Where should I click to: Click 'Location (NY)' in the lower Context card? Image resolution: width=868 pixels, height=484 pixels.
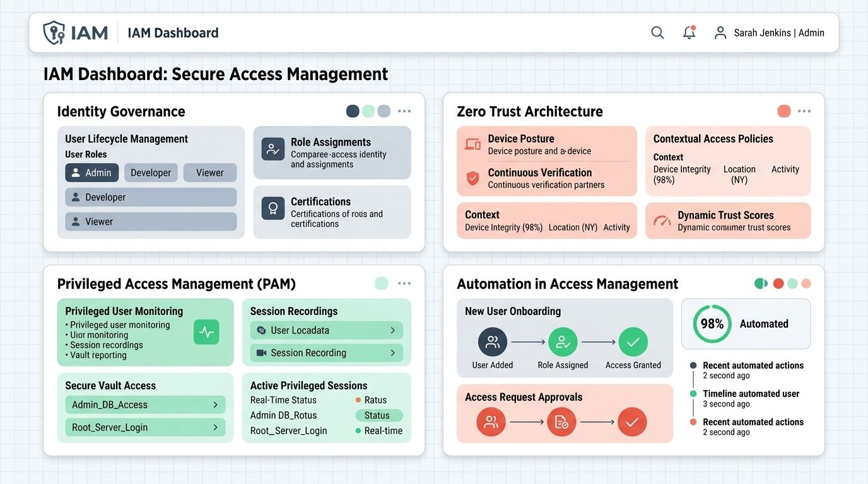[x=573, y=228]
